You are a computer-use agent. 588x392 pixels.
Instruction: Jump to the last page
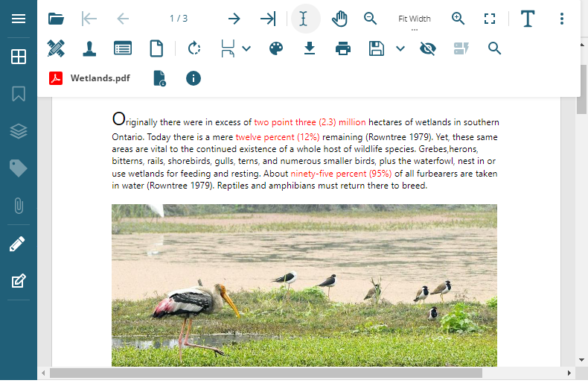(x=268, y=19)
